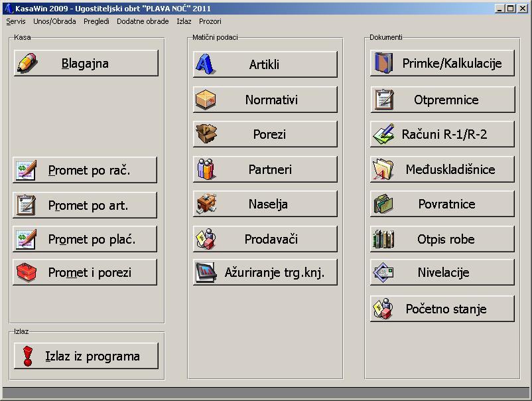Open Početno stanje entry

tap(442, 309)
